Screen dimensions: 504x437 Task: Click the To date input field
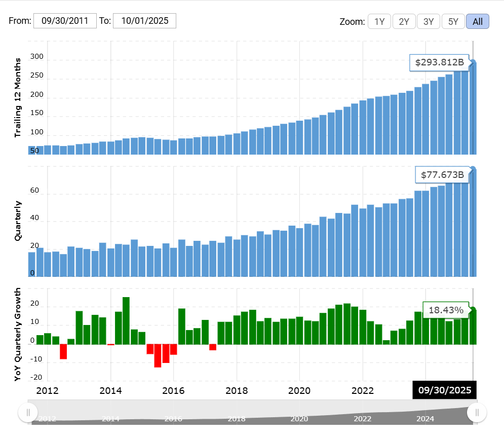point(144,21)
